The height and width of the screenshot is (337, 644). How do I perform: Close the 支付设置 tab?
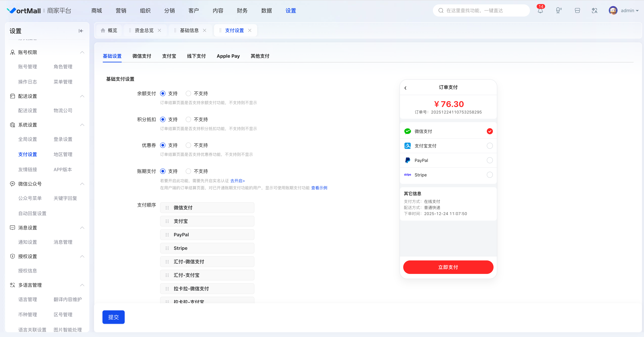(250, 30)
